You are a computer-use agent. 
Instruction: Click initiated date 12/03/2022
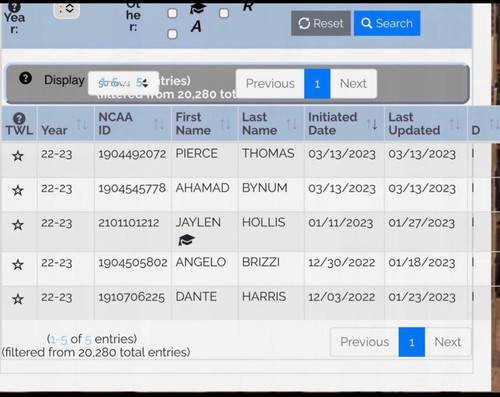click(342, 297)
